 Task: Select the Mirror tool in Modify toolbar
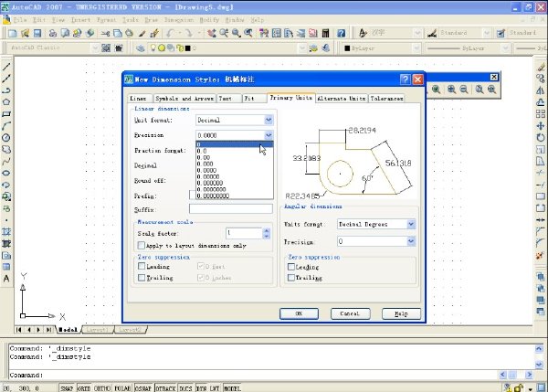coord(541,90)
